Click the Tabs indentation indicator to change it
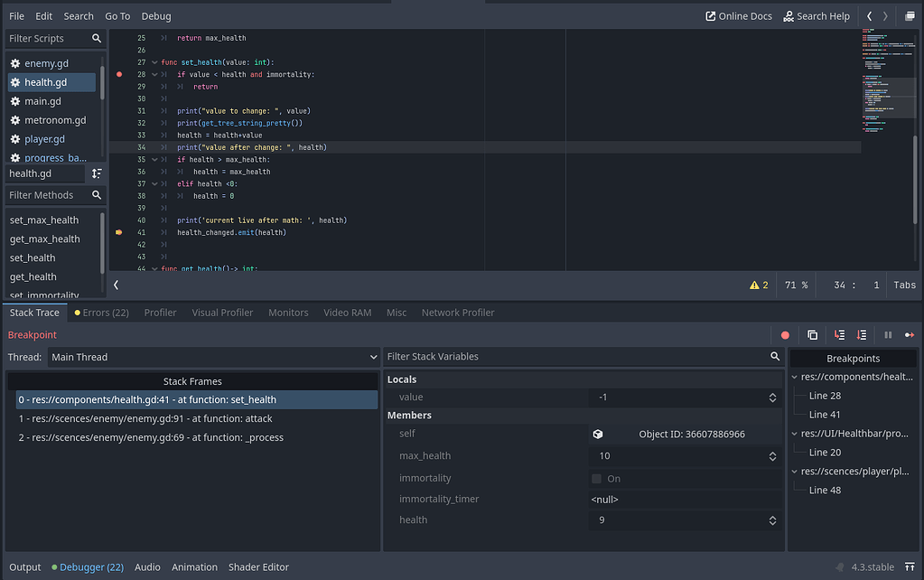 pyautogui.click(x=903, y=284)
